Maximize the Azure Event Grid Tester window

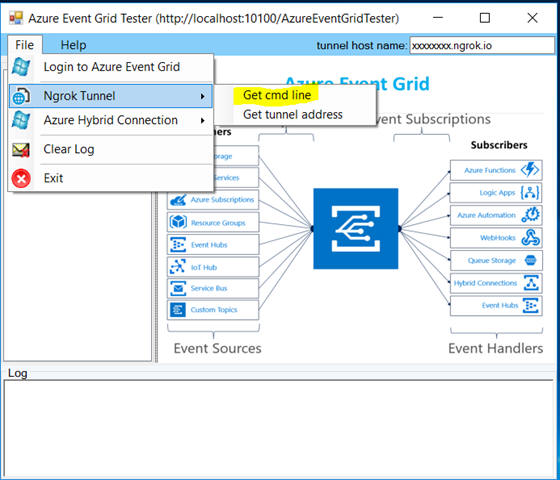point(485,18)
